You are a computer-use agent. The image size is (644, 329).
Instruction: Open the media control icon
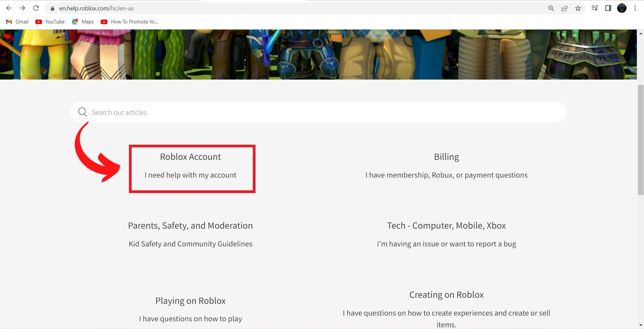(595, 8)
